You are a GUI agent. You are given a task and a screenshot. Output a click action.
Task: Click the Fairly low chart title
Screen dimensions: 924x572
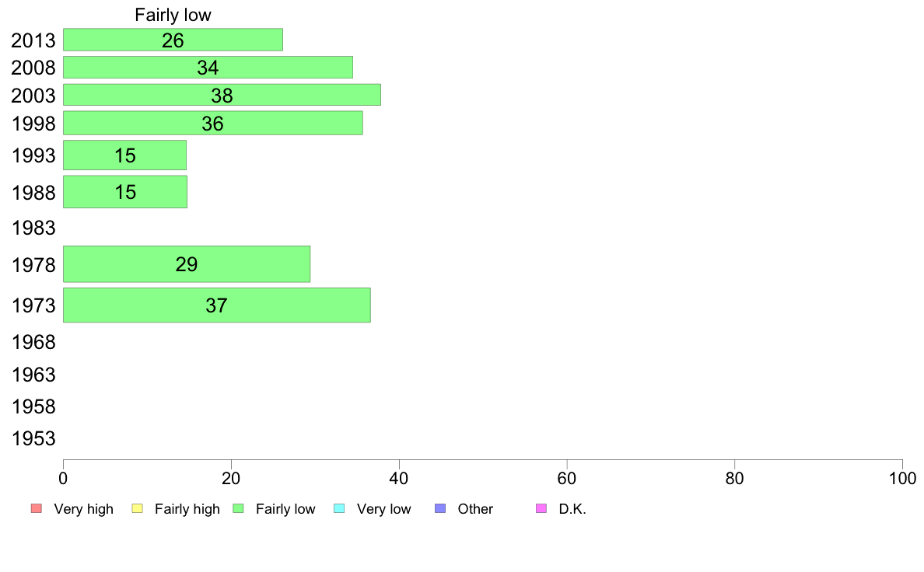pos(173,15)
